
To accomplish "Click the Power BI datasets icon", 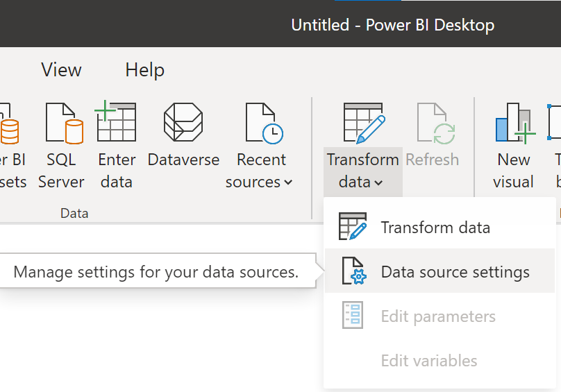I will pyautogui.click(x=8, y=123).
